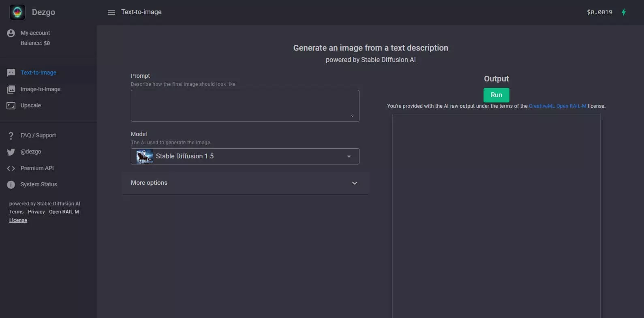Open the Model dropdown arrow
Screen dimensions: 644x318
[x=349, y=156]
